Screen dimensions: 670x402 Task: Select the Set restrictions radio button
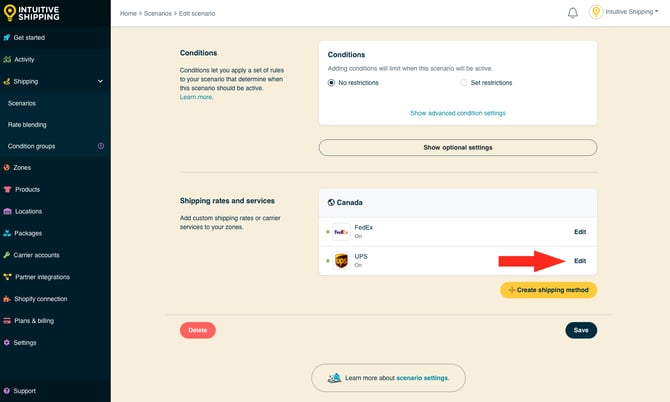pyautogui.click(x=464, y=82)
